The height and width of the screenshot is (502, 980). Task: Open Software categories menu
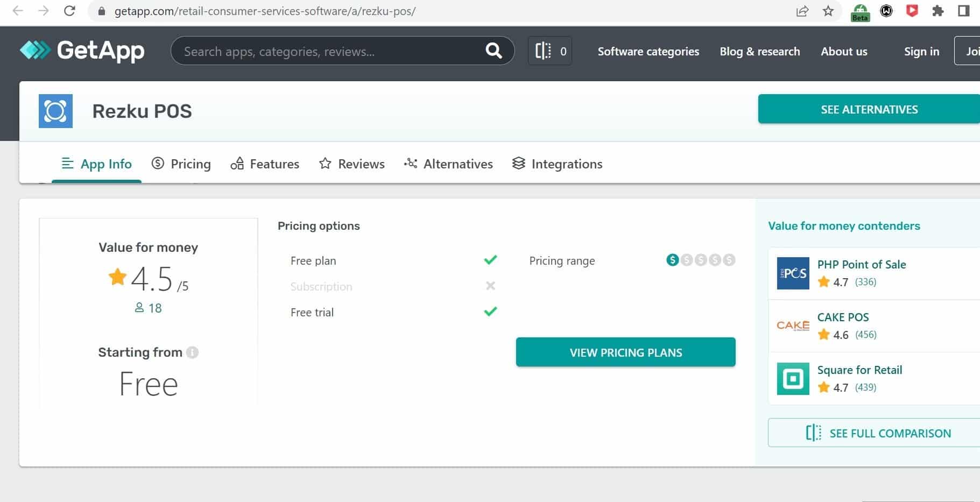(648, 51)
